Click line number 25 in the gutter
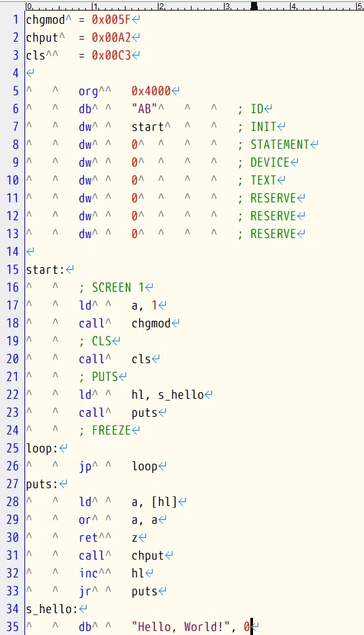 point(13,448)
